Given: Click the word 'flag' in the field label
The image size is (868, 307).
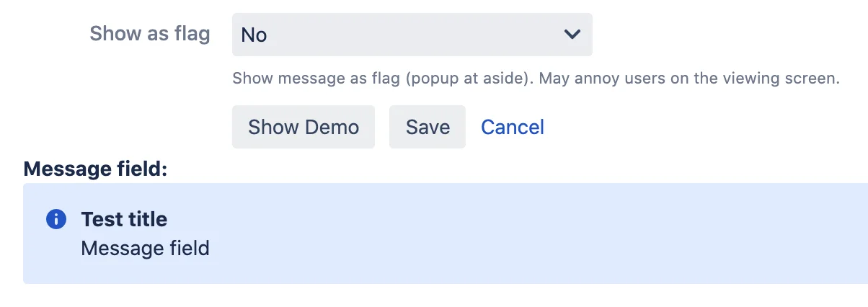Looking at the screenshot, I should pyautogui.click(x=191, y=34).
